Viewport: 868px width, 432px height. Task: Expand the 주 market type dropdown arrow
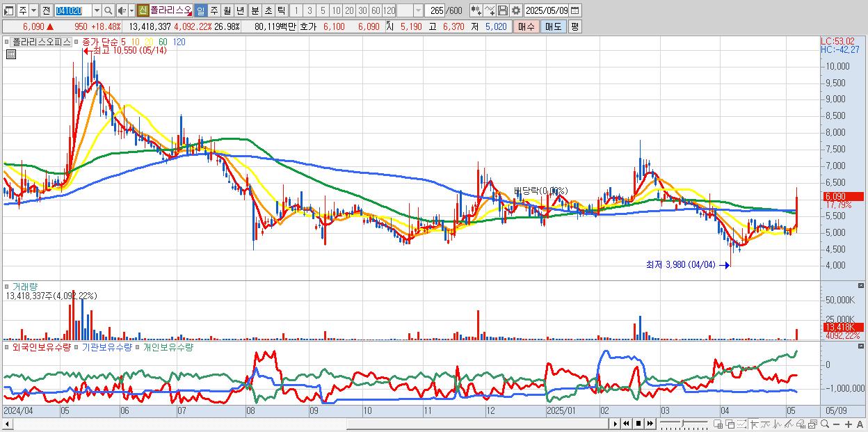click(33, 10)
